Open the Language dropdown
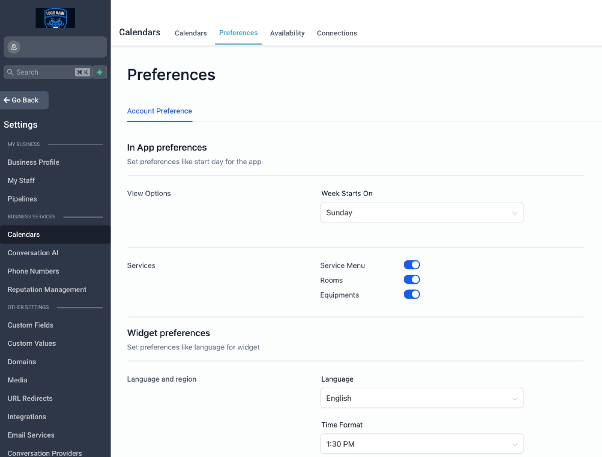This screenshot has width=602, height=457. [422, 398]
